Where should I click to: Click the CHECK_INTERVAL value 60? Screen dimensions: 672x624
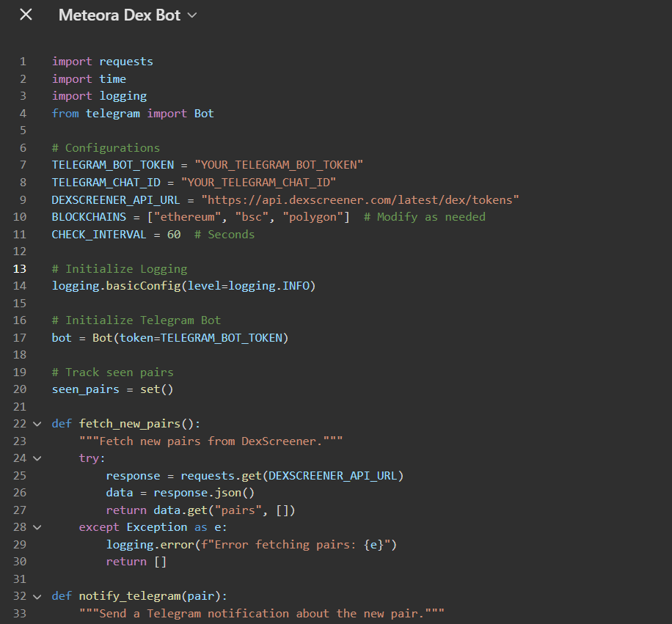click(x=174, y=234)
